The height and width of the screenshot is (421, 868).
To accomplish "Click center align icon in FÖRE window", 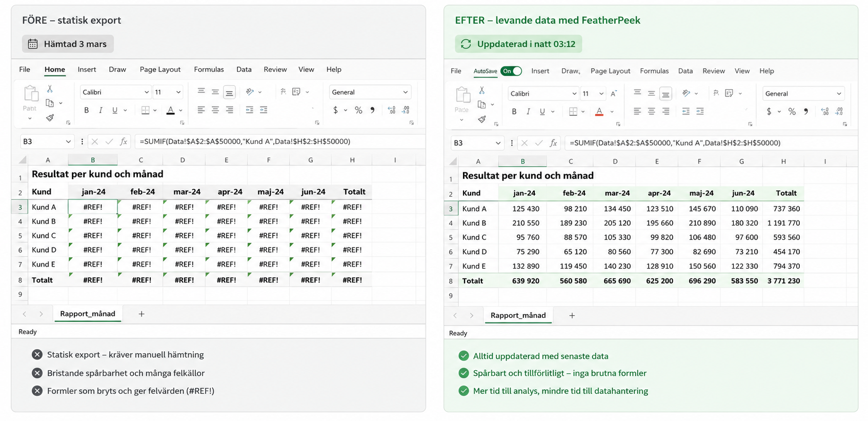I will pos(215,110).
